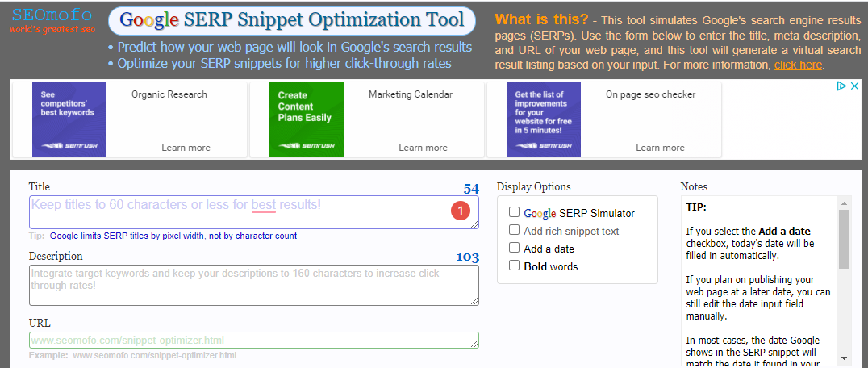The height and width of the screenshot is (368, 868).
Task: Enable the Bold words checkbox
Action: [514, 266]
